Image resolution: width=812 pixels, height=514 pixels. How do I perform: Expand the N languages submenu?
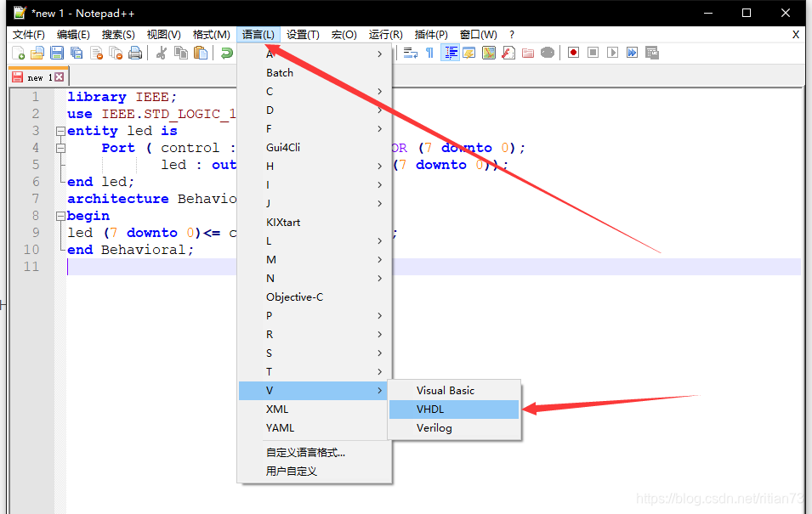[315, 279]
